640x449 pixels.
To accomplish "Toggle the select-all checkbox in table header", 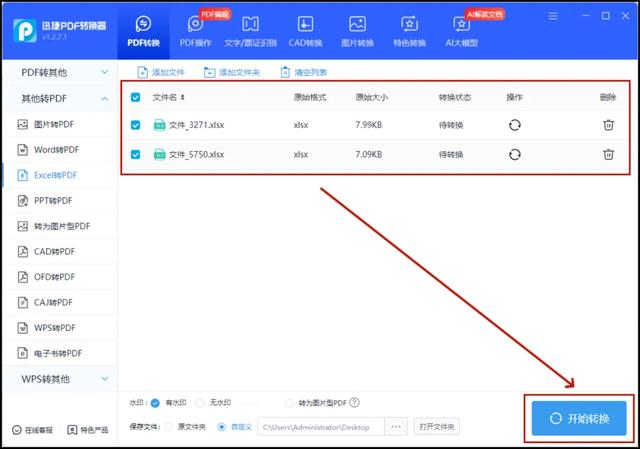I will [136, 97].
